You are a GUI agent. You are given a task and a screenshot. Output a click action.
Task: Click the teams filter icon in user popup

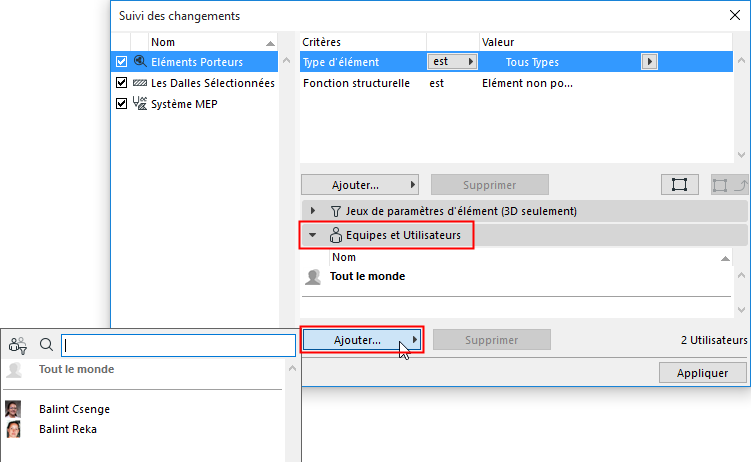click(x=18, y=345)
